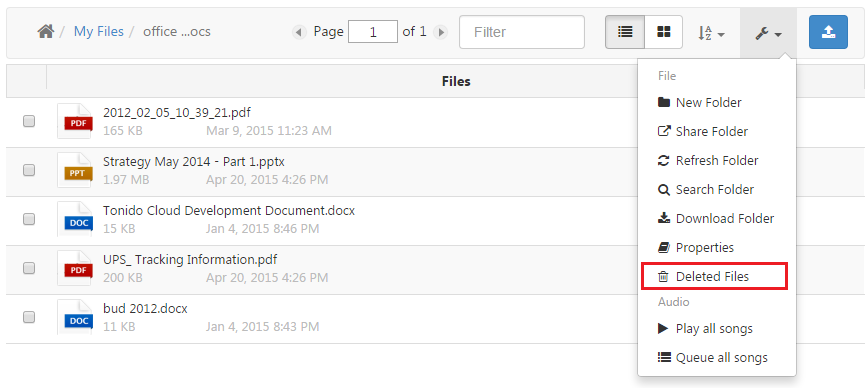Tick the checkbox for UPS_ Tracking Information.pdf
The height and width of the screenshot is (388, 866).
click(x=29, y=268)
